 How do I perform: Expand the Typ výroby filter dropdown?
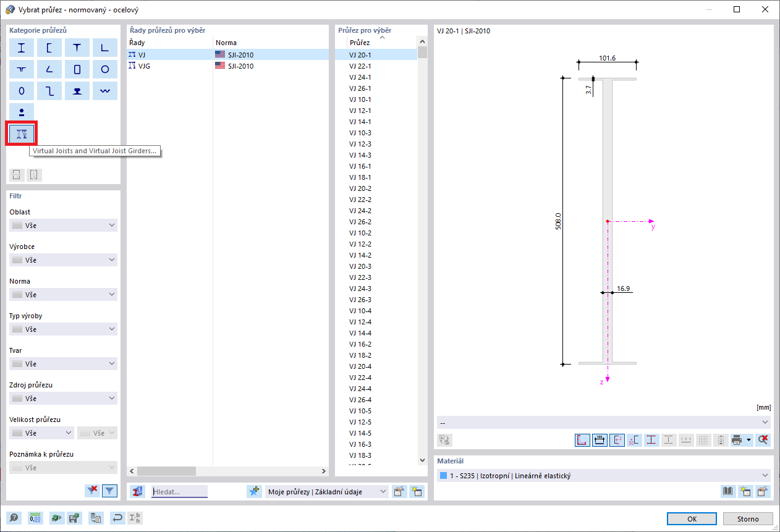[x=63, y=329]
